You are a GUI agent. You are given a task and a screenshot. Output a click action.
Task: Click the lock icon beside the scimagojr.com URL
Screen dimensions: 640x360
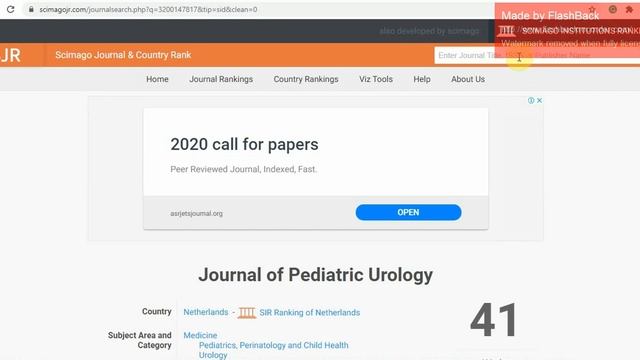pyautogui.click(x=31, y=9)
